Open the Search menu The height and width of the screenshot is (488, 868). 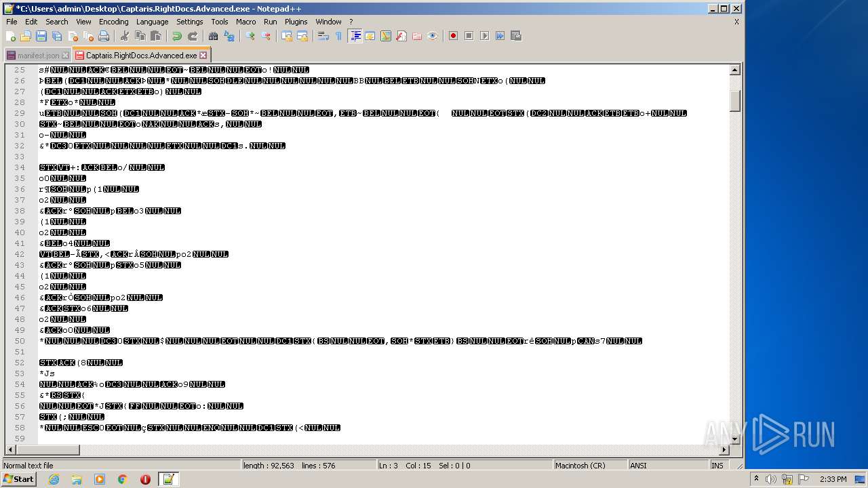(57, 22)
